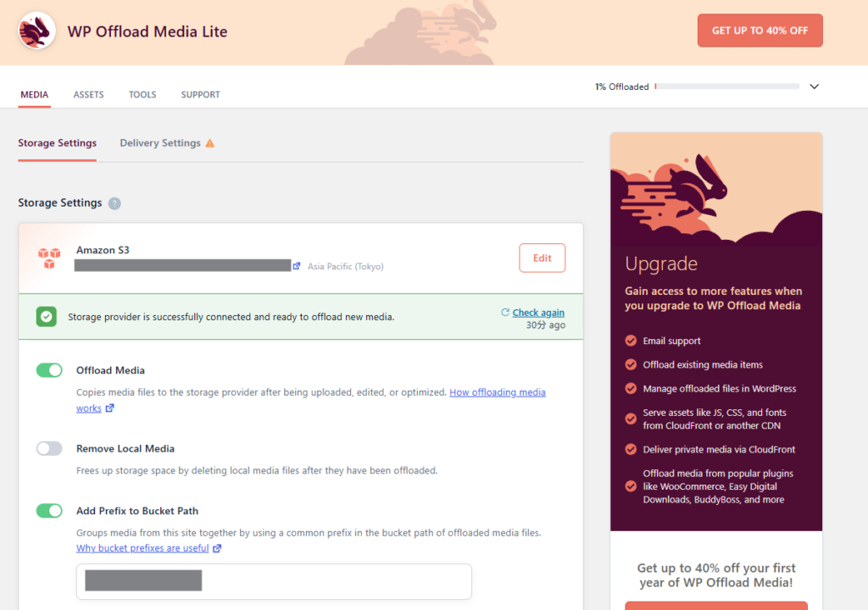The image size is (868, 610).
Task: Click checkmark beside Offload media from popular plugins
Action: click(x=631, y=486)
